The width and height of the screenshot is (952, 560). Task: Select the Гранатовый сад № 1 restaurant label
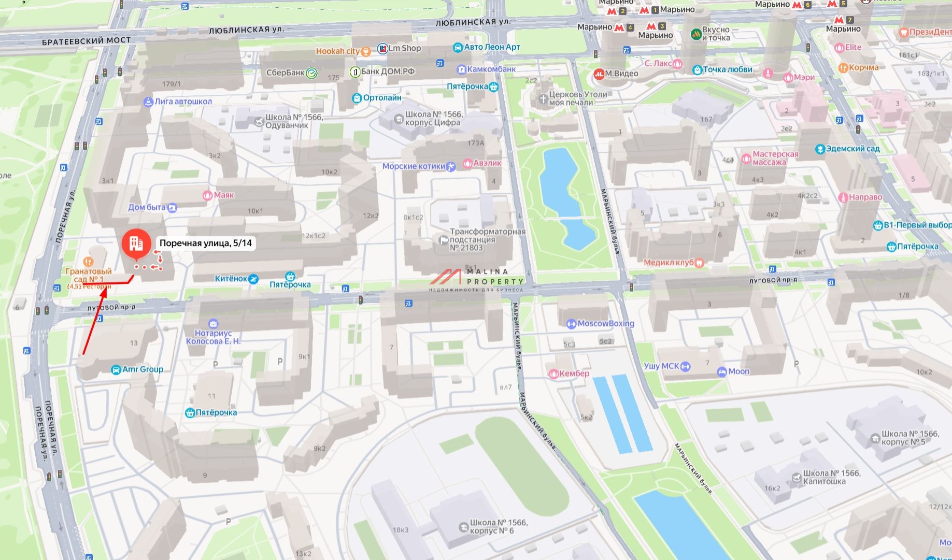coord(88,275)
